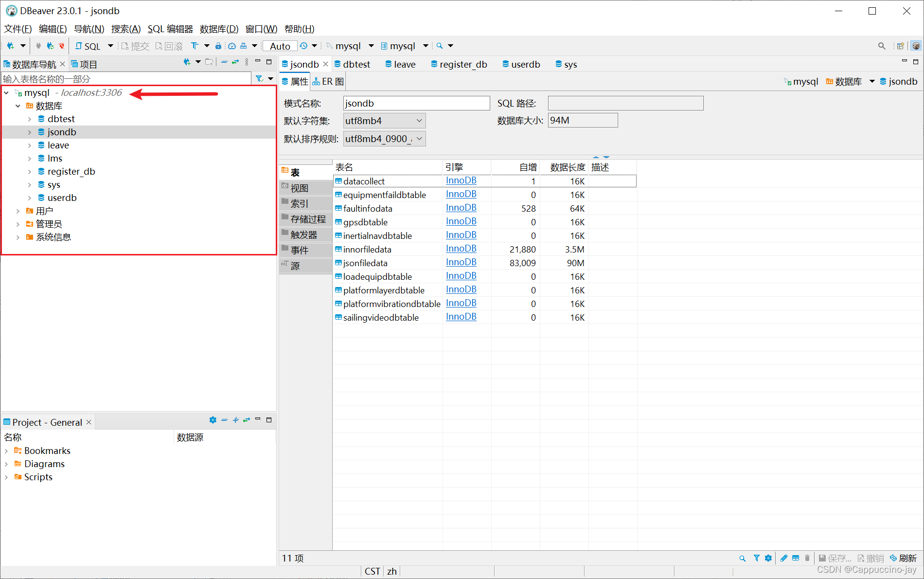The height and width of the screenshot is (579, 924).
Task: Click the plus add icon in Project panel
Action: [236, 420]
